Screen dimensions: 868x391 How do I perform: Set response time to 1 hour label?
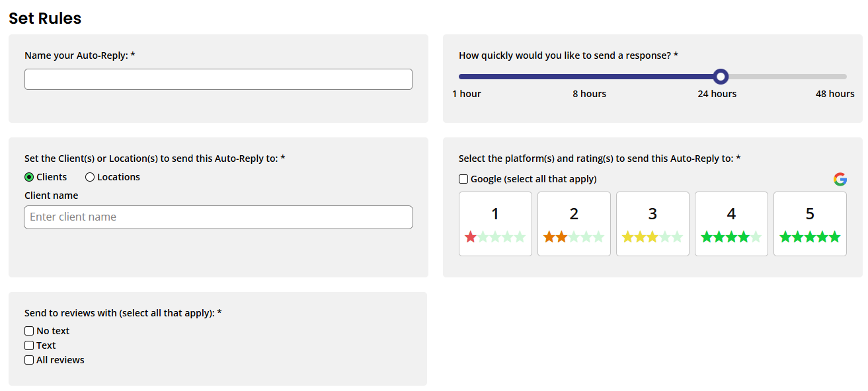point(467,94)
